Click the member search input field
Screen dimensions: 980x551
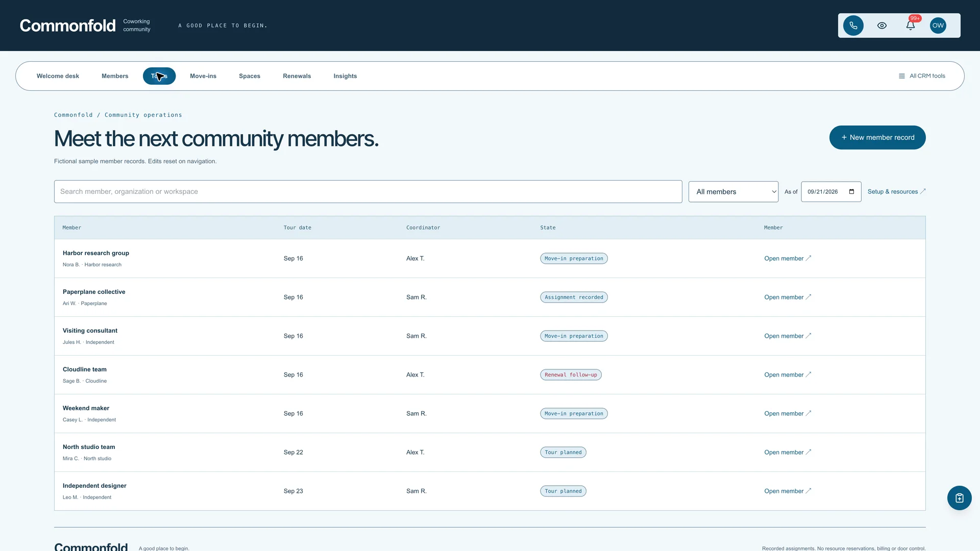click(368, 192)
